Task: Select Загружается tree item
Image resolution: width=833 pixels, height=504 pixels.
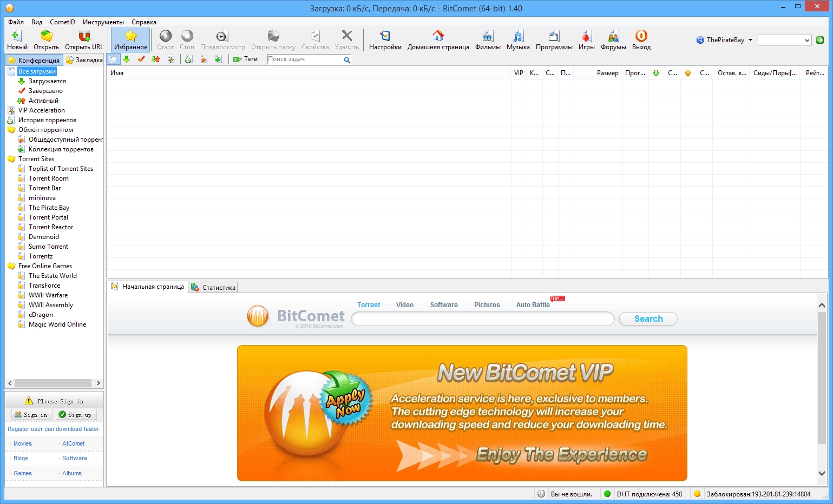Action: 47,81
